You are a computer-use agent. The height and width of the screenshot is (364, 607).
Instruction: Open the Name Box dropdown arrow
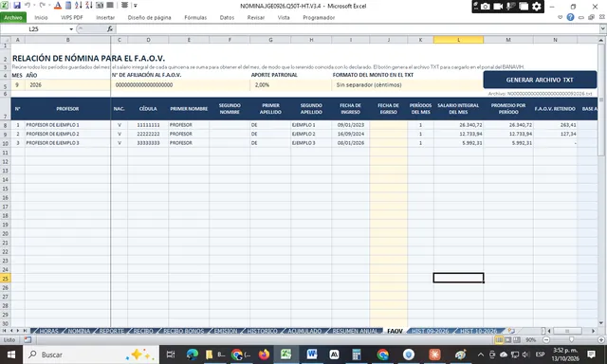71,29
